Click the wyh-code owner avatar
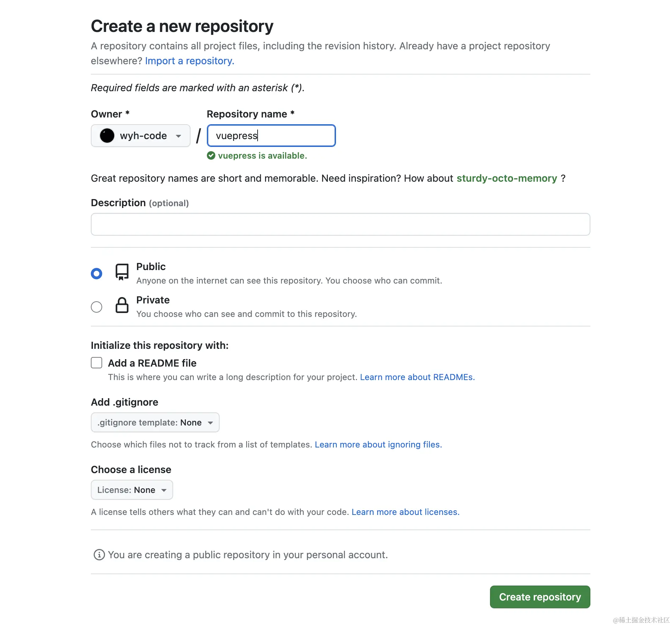Screen dimensions: 672x626 (x=107, y=136)
